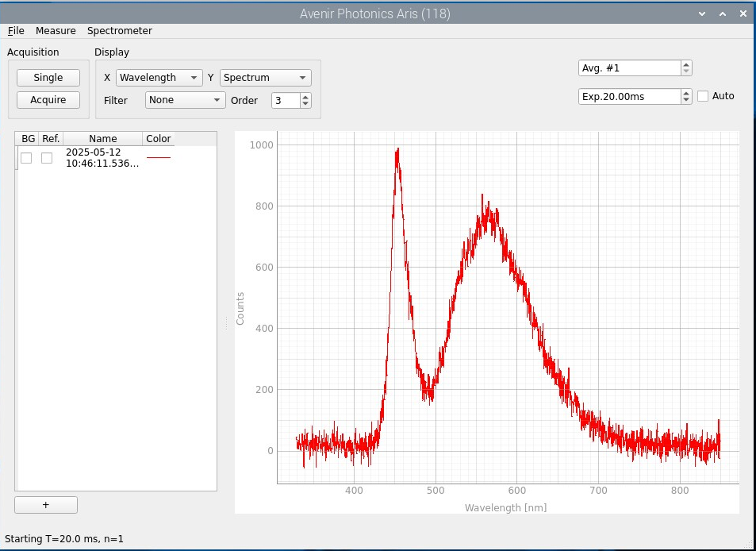This screenshot has height=551, width=756.
Task: Open the Filter None dropdown
Action: click(186, 100)
